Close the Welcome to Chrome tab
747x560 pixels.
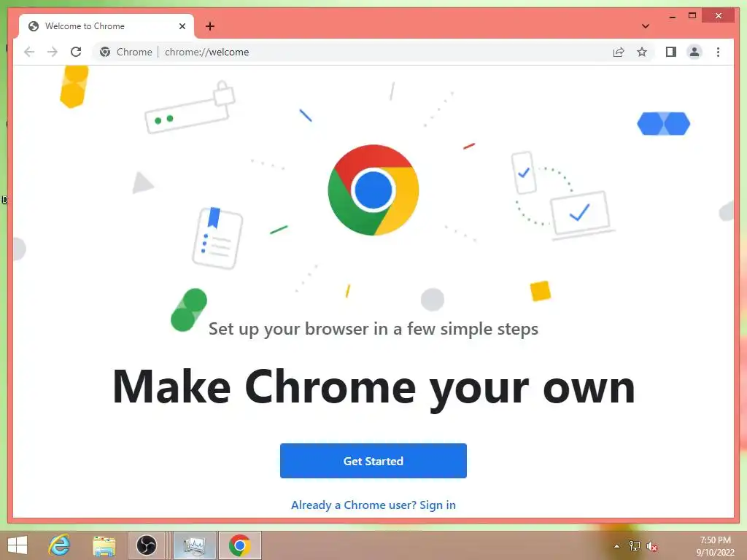182,26
